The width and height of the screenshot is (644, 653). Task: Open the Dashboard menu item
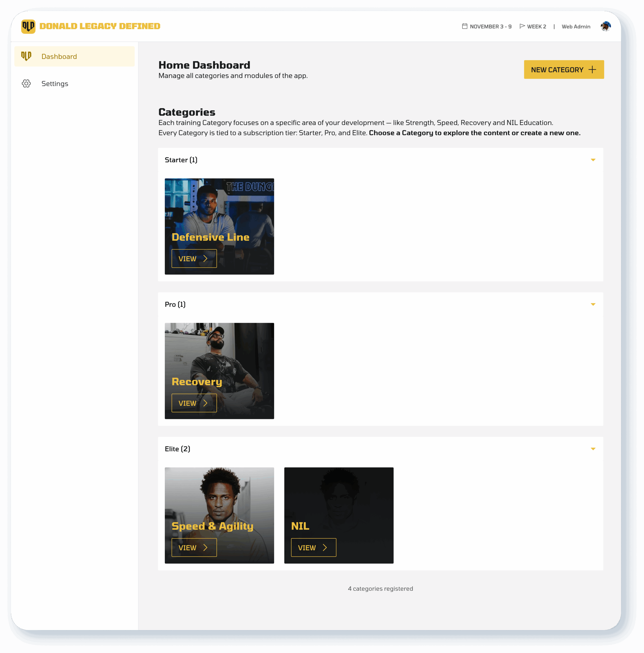[x=59, y=56]
